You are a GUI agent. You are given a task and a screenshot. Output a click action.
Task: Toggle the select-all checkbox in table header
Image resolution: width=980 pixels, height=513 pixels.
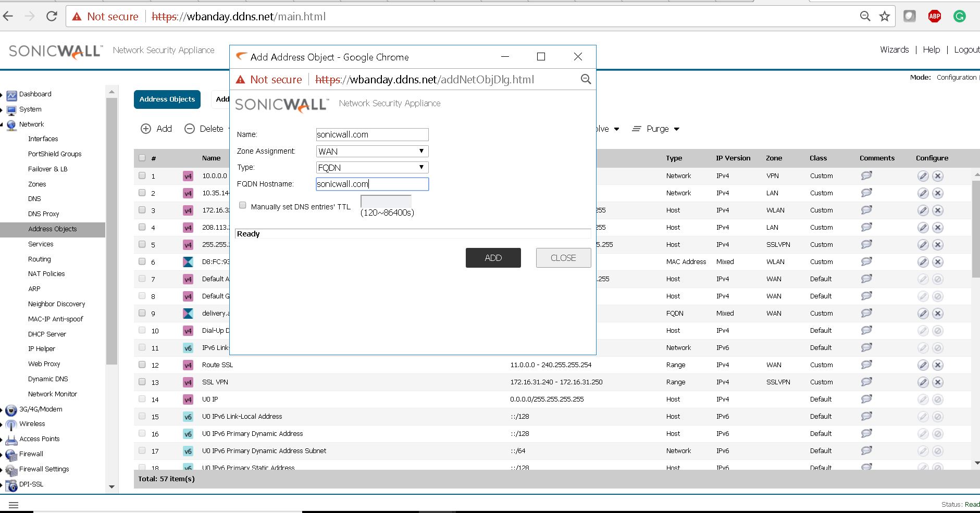(142, 158)
